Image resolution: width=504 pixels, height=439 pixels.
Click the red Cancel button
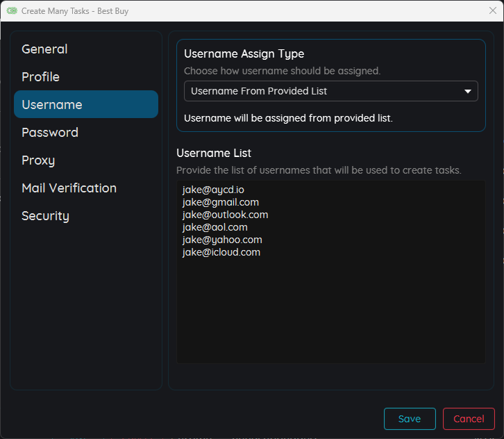pos(469,419)
